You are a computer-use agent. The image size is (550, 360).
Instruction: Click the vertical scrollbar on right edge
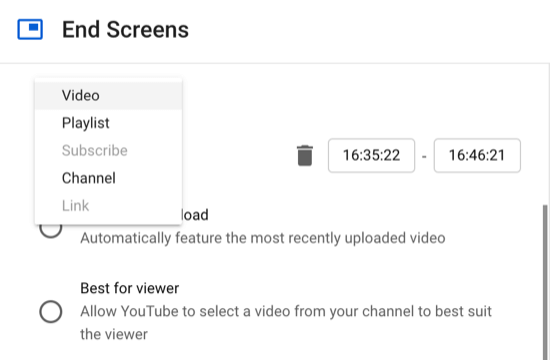545,282
